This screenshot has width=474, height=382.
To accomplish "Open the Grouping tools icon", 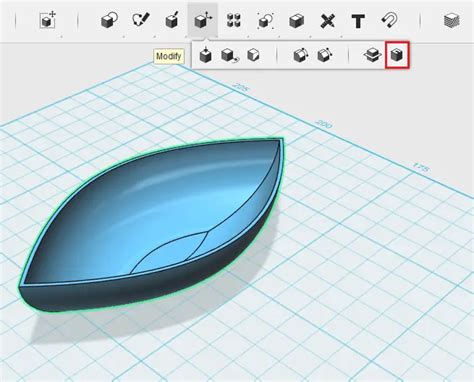I will (265, 21).
